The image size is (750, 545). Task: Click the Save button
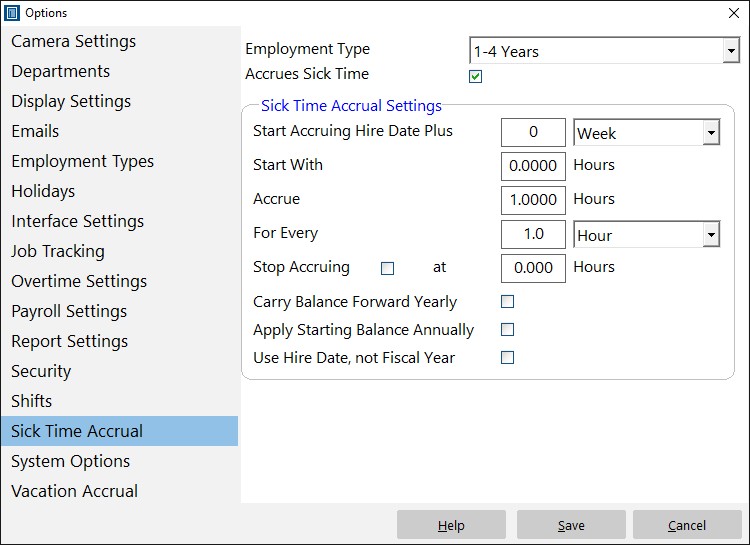[571, 525]
